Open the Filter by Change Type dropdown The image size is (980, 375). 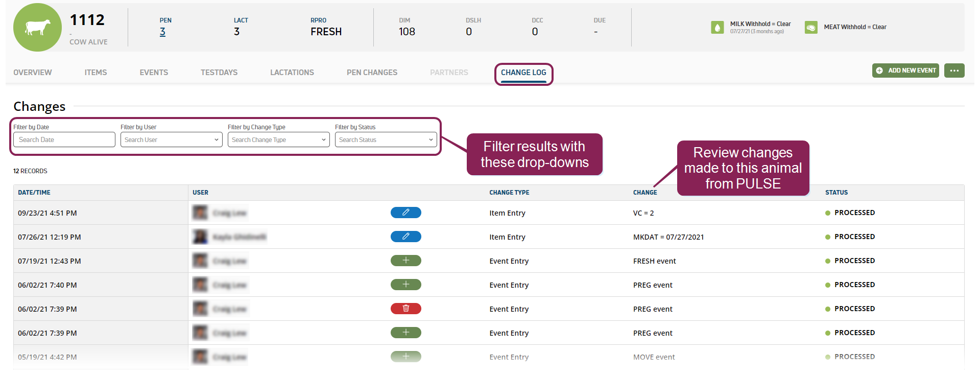[x=278, y=140]
